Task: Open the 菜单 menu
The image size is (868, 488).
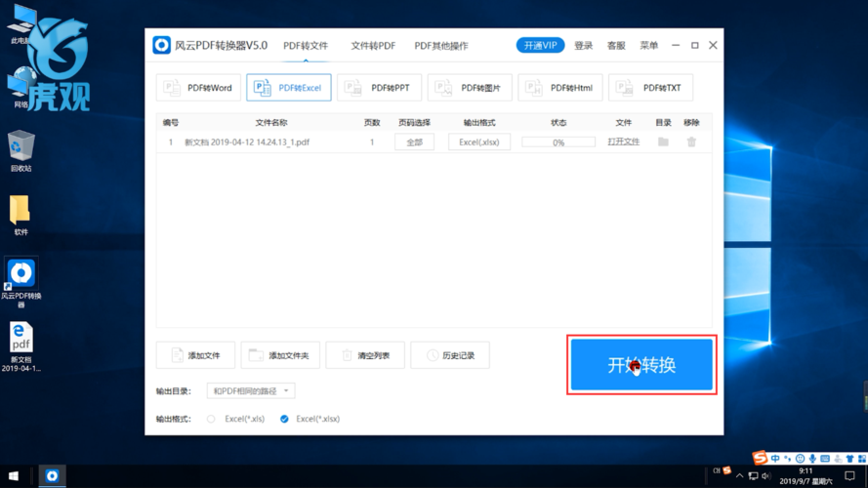Action: click(648, 45)
